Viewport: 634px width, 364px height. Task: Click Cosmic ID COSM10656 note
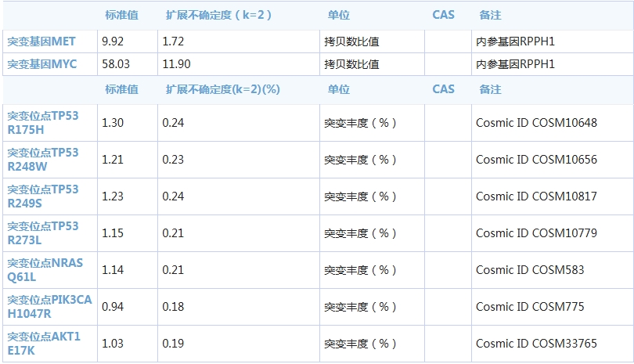tap(536, 160)
